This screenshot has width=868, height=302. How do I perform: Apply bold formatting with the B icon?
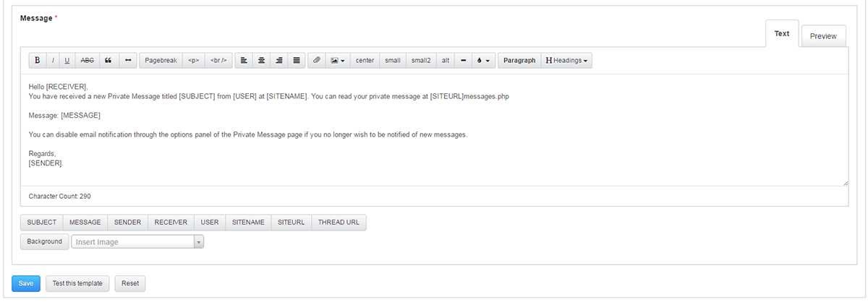click(37, 61)
